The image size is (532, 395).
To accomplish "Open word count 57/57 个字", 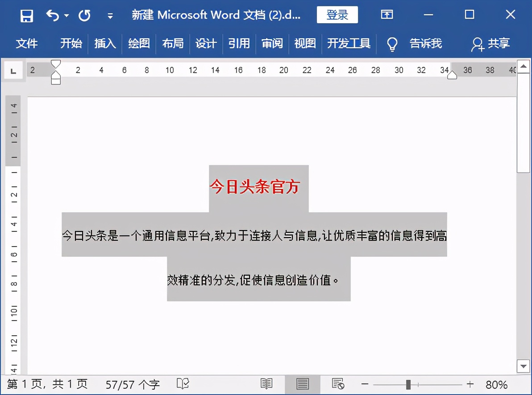I will (132, 385).
